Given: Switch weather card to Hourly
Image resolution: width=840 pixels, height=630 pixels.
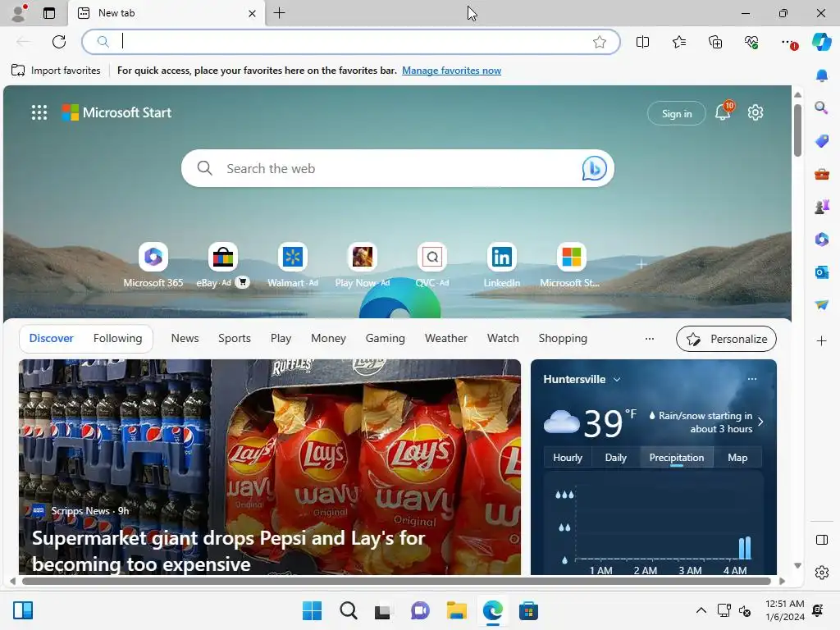Looking at the screenshot, I should click(x=568, y=458).
